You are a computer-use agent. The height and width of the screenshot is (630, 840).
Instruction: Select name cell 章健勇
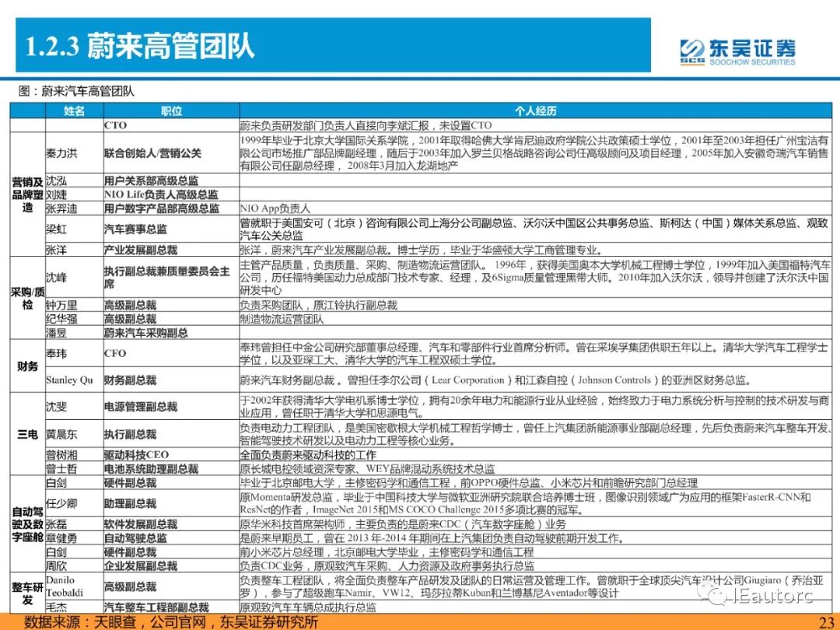[75, 538]
